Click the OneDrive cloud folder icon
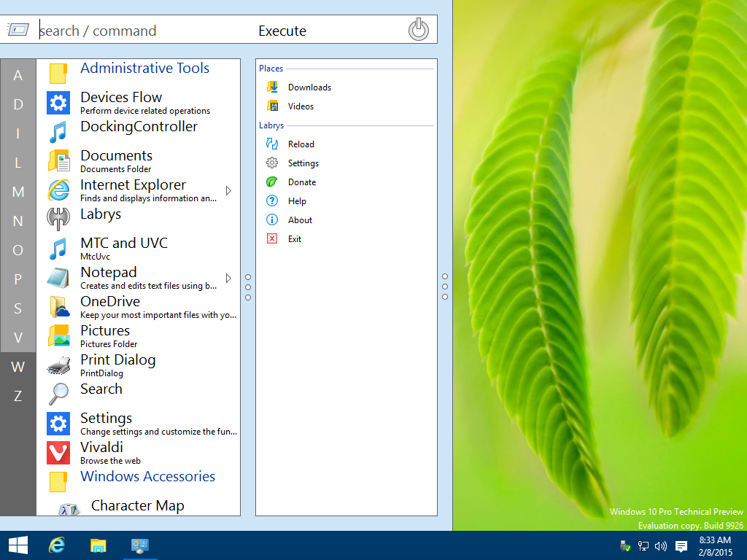The height and width of the screenshot is (560, 747). click(x=59, y=307)
